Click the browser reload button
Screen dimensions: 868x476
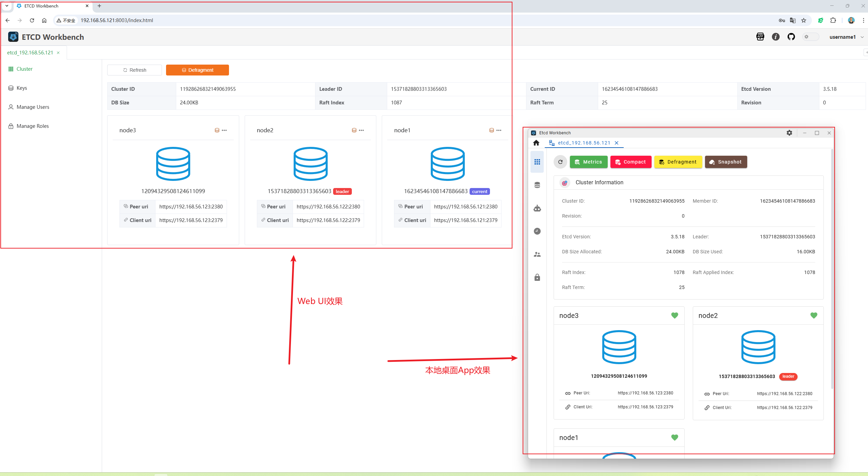point(32,20)
